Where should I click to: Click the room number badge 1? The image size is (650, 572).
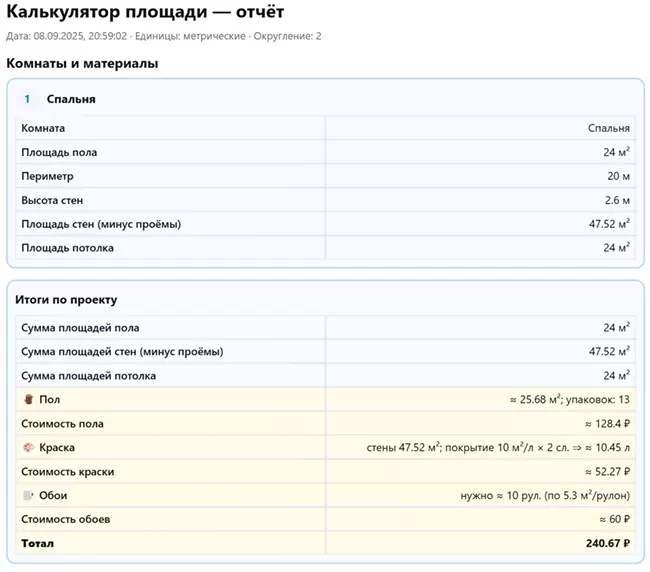(27, 99)
